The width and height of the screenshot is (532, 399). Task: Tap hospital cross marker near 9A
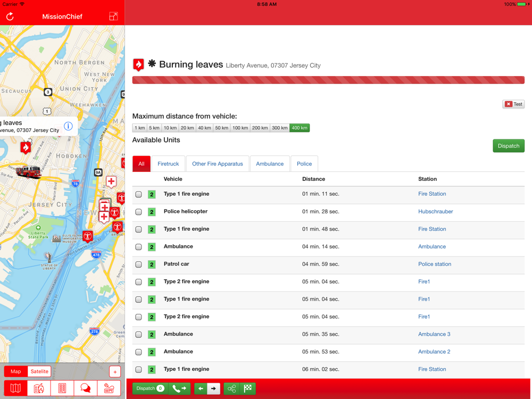coord(111,181)
